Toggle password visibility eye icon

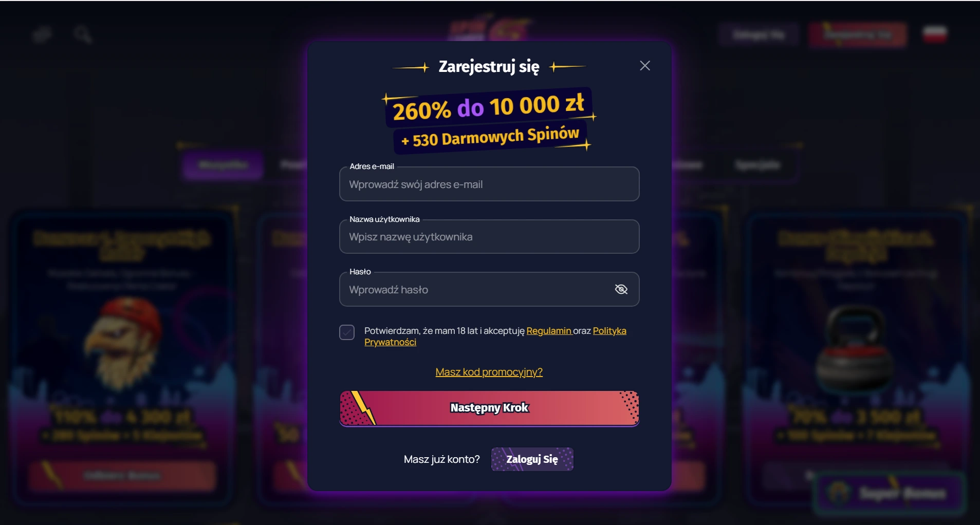[x=621, y=289]
